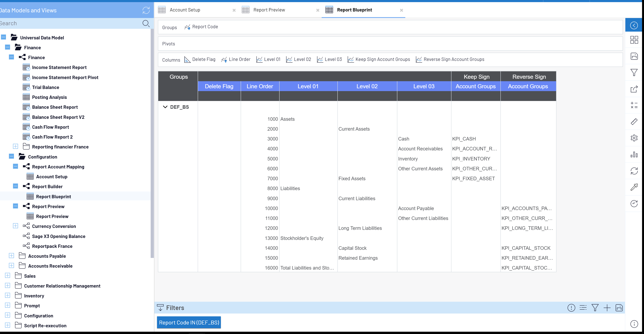
Task: Open the filter funnel in right sidebar
Action: [x=634, y=73]
